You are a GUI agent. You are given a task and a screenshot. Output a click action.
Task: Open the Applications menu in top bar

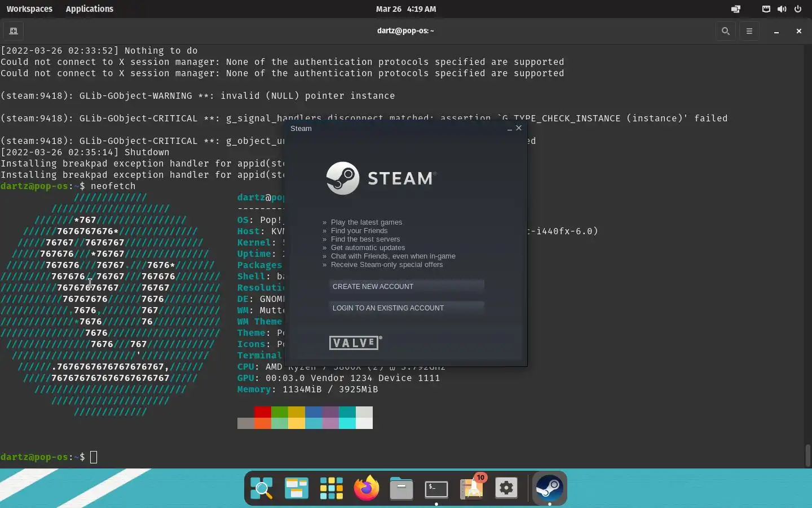click(x=89, y=9)
